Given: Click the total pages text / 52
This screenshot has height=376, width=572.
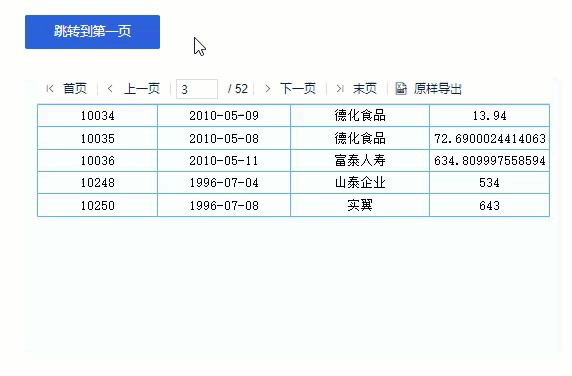Looking at the screenshot, I should click(237, 89).
